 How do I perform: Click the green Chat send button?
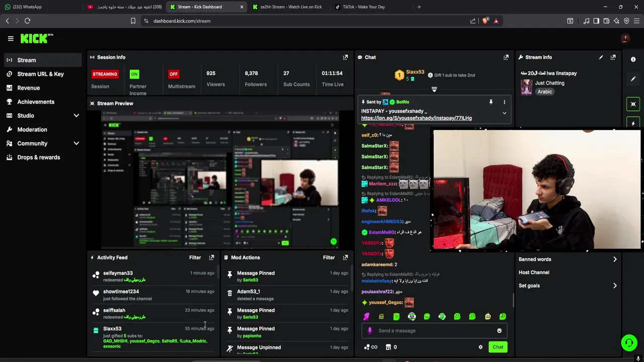[x=498, y=347]
